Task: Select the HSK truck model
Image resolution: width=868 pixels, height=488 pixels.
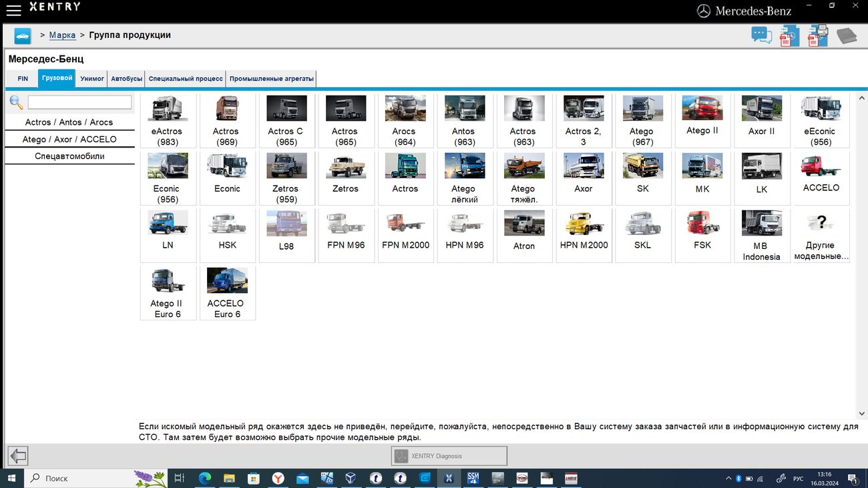Action: tap(227, 236)
